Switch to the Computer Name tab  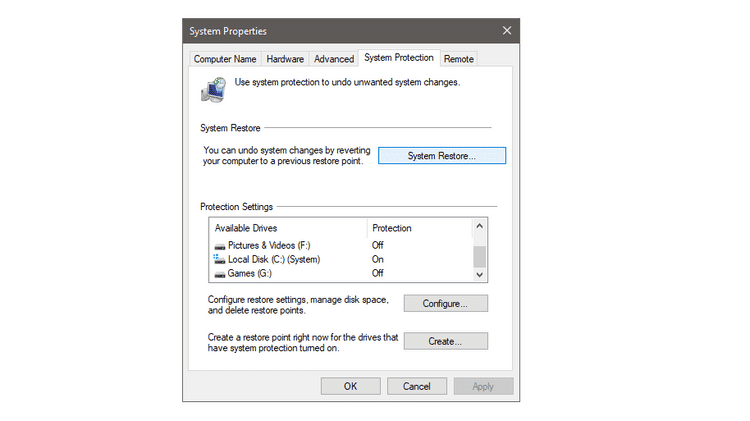pos(225,59)
